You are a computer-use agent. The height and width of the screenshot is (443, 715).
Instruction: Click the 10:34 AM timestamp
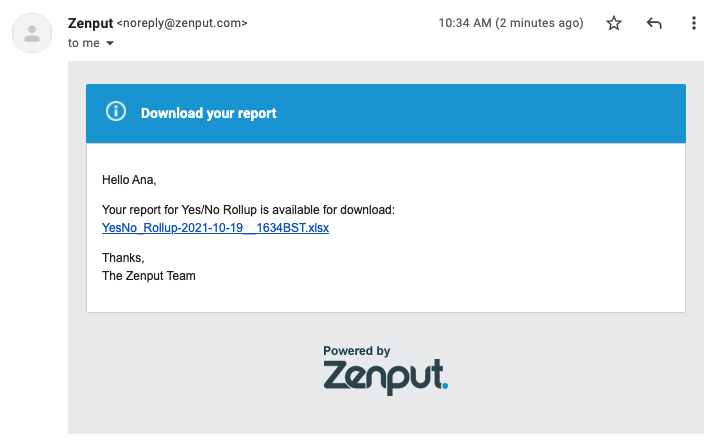tap(511, 23)
